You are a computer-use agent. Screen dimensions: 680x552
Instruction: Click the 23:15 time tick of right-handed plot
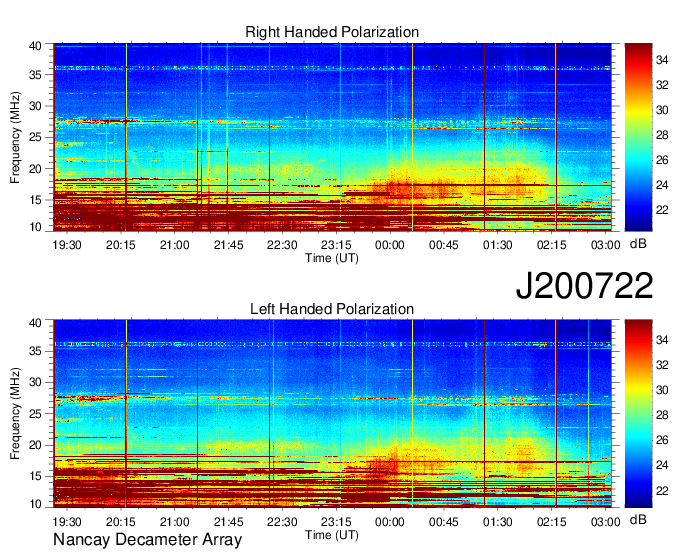click(336, 245)
